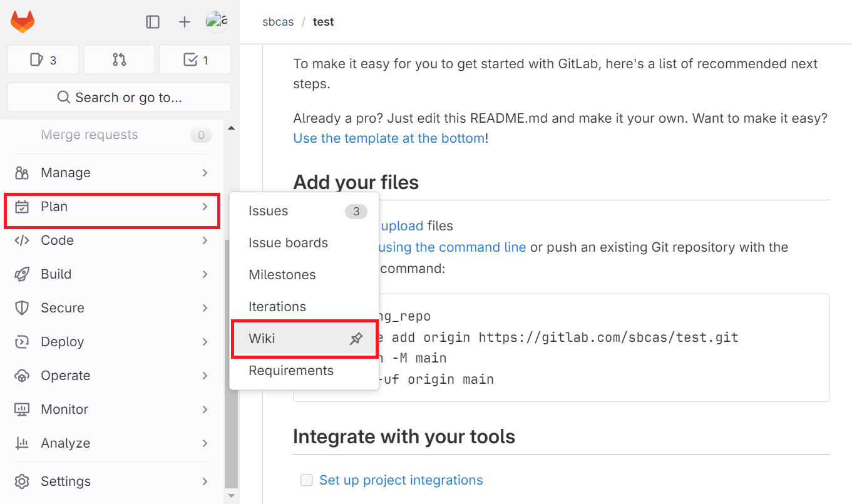
Task: Expand the Deploy section chevron
Action: coord(205,342)
